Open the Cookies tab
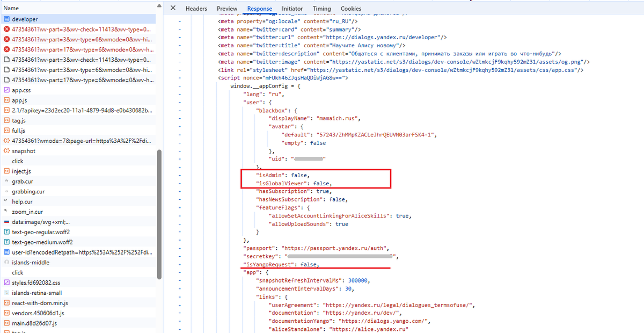The width and height of the screenshot is (644, 333). (351, 9)
